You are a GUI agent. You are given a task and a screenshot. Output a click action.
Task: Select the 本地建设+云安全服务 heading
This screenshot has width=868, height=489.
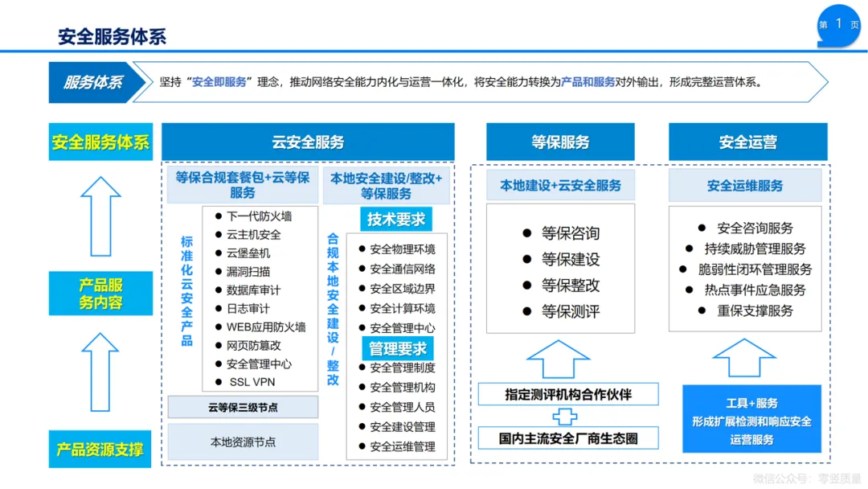(x=560, y=186)
